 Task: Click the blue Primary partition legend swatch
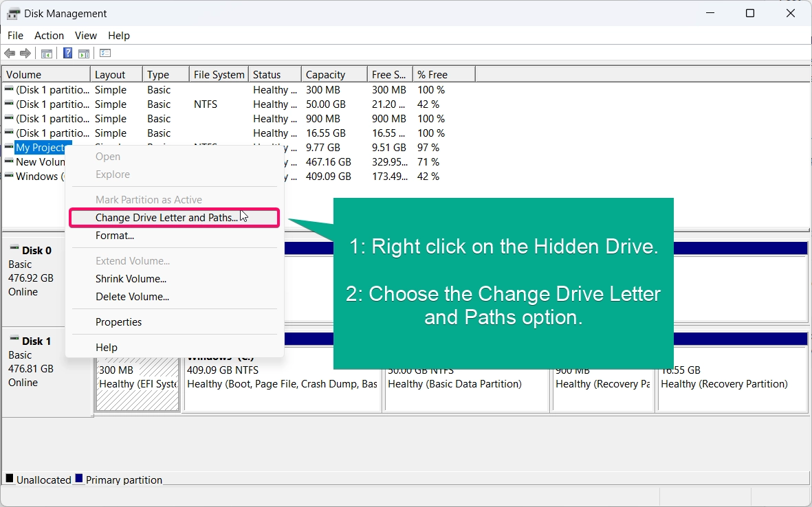point(78,478)
